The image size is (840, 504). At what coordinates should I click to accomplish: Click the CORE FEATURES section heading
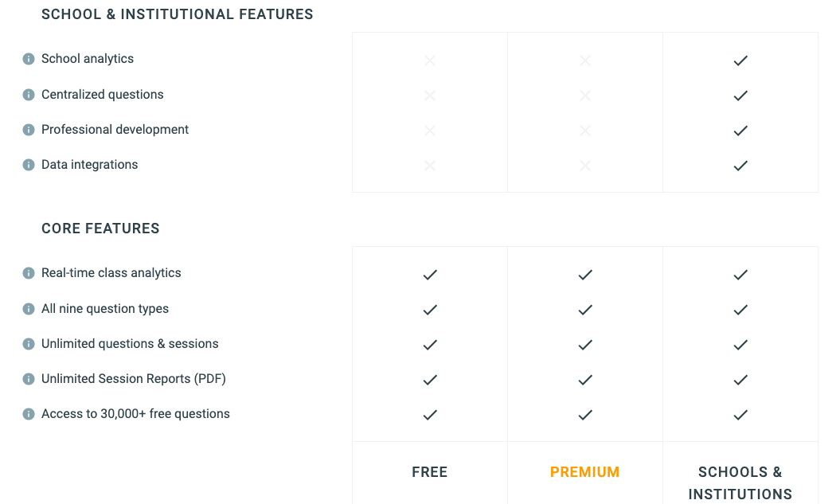100,229
